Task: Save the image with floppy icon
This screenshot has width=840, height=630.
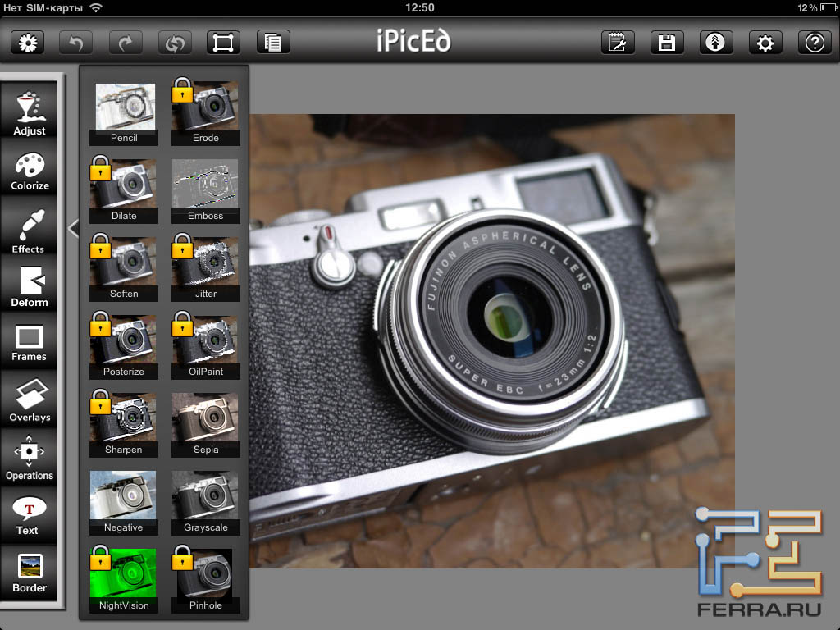Action: click(x=667, y=43)
